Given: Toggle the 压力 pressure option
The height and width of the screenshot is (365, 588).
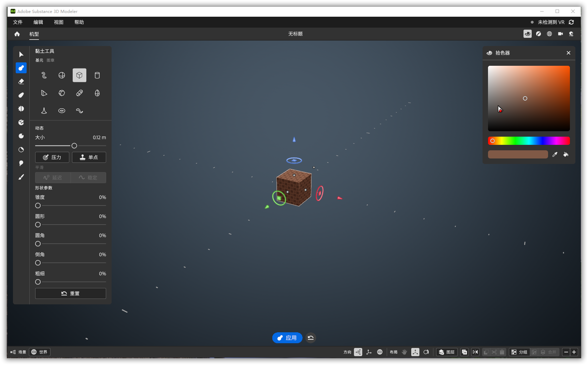Looking at the screenshot, I should coord(52,157).
